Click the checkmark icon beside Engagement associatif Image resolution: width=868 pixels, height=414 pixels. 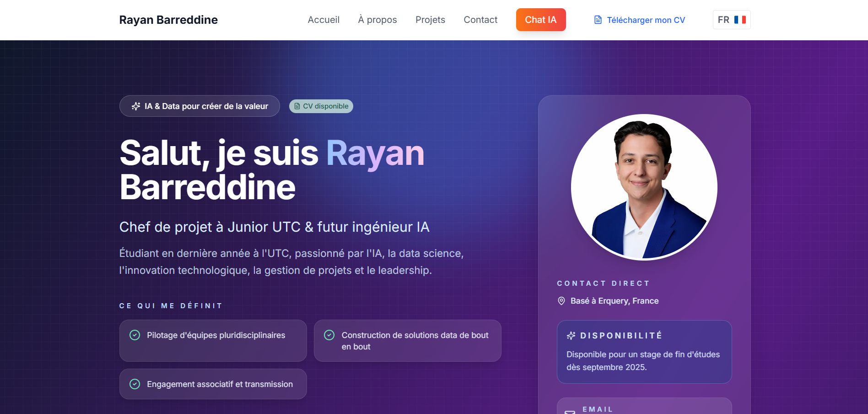pyautogui.click(x=134, y=384)
